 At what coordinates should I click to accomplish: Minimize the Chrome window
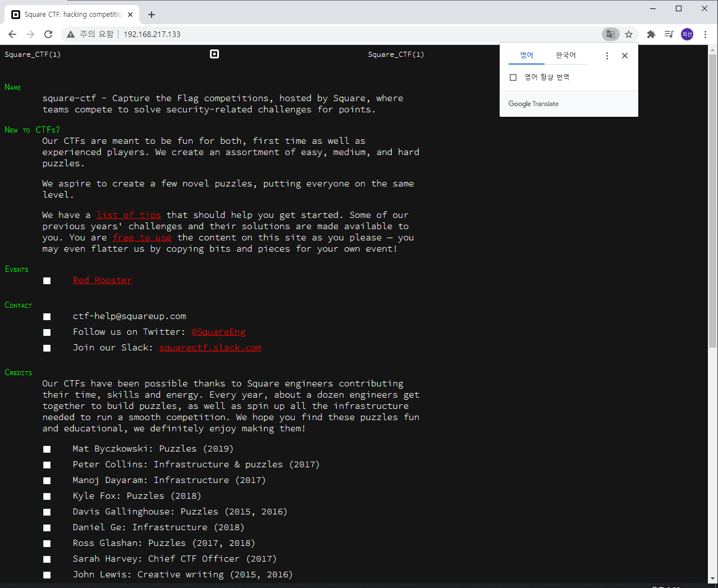tap(653, 8)
